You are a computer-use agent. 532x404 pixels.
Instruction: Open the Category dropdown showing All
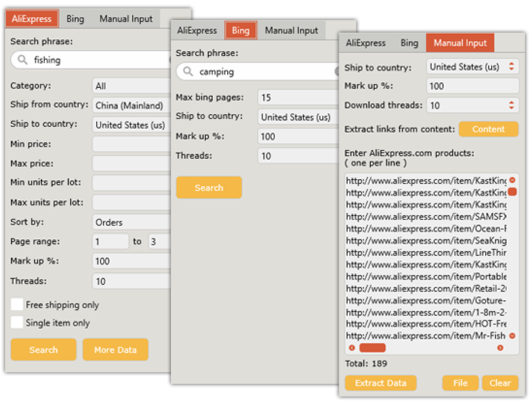coord(129,85)
